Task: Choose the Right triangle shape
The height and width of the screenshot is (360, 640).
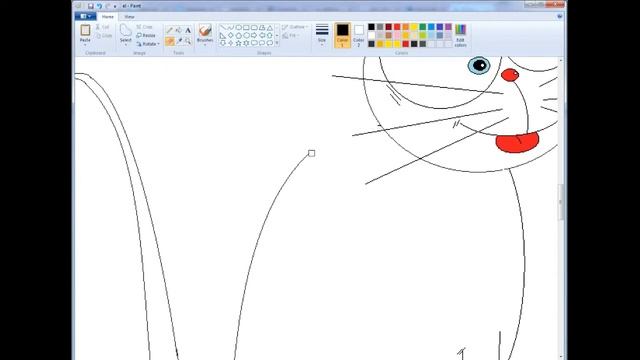Action: point(223,36)
